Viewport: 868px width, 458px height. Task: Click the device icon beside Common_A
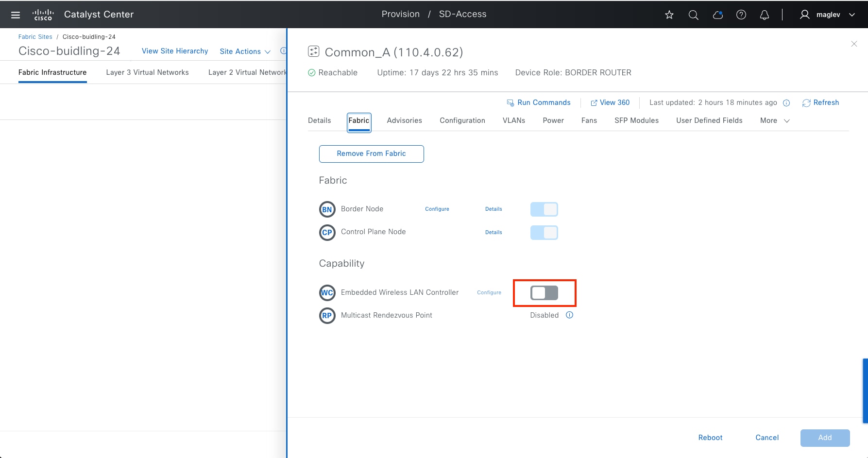pyautogui.click(x=314, y=51)
